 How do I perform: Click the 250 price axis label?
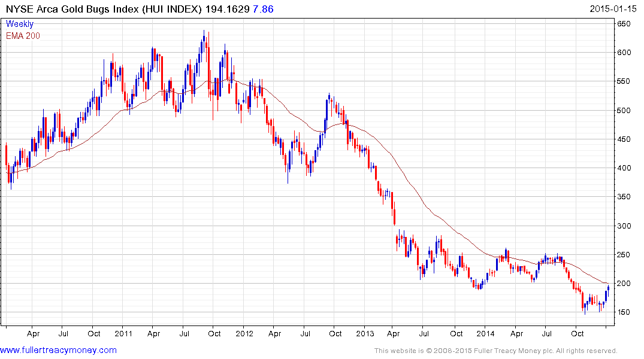[624, 254]
